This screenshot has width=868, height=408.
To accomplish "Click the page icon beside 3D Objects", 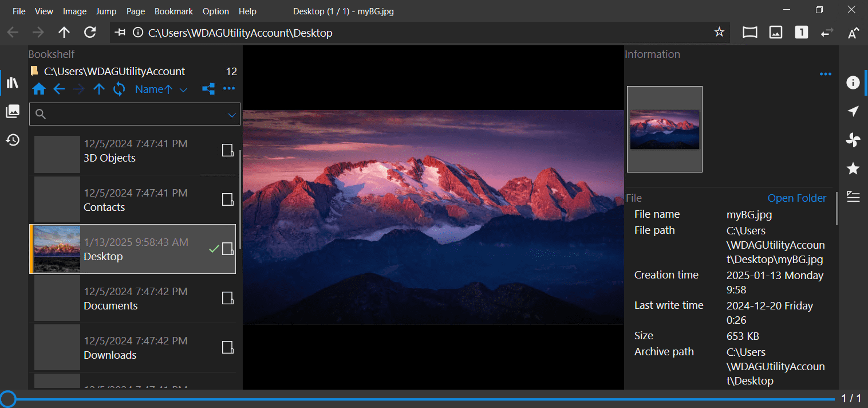I will [228, 150].
